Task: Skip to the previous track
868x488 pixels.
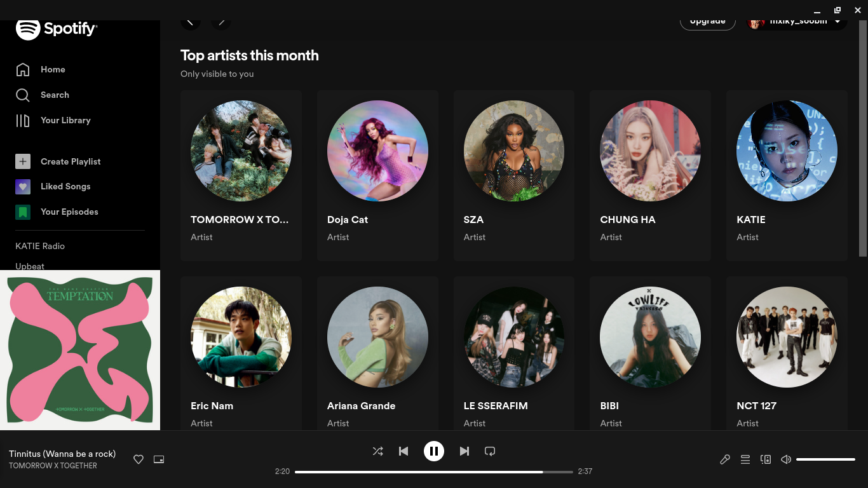Action: 403,451
